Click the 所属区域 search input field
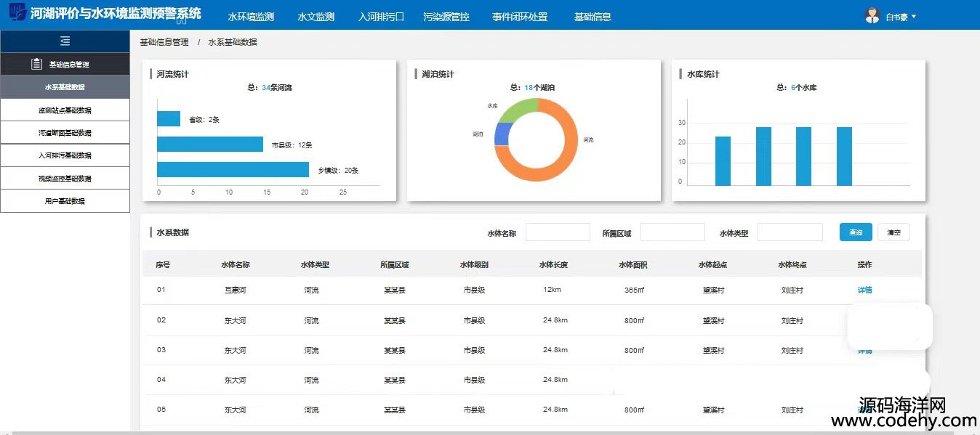Viewport: 980px width, 435px height. pyautogui.click(x=672, y=232)
